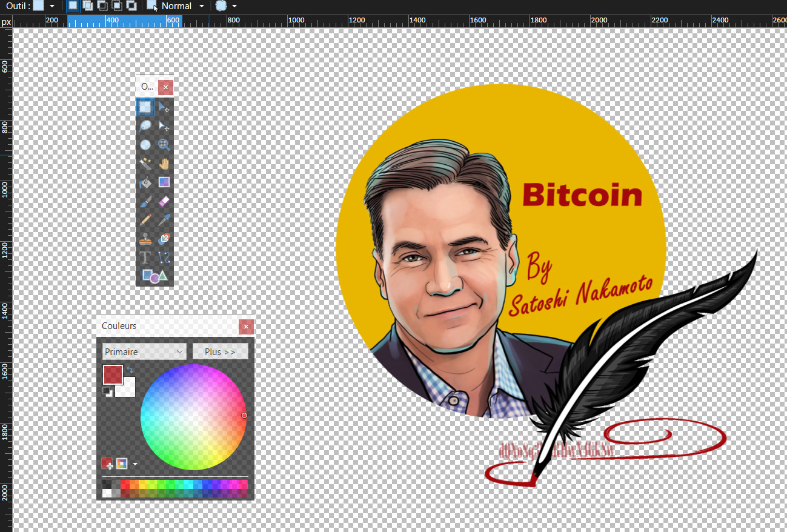The image size is (787, 532).
Task: Open the palette options dropdown arrow
Action: [134, 464]
